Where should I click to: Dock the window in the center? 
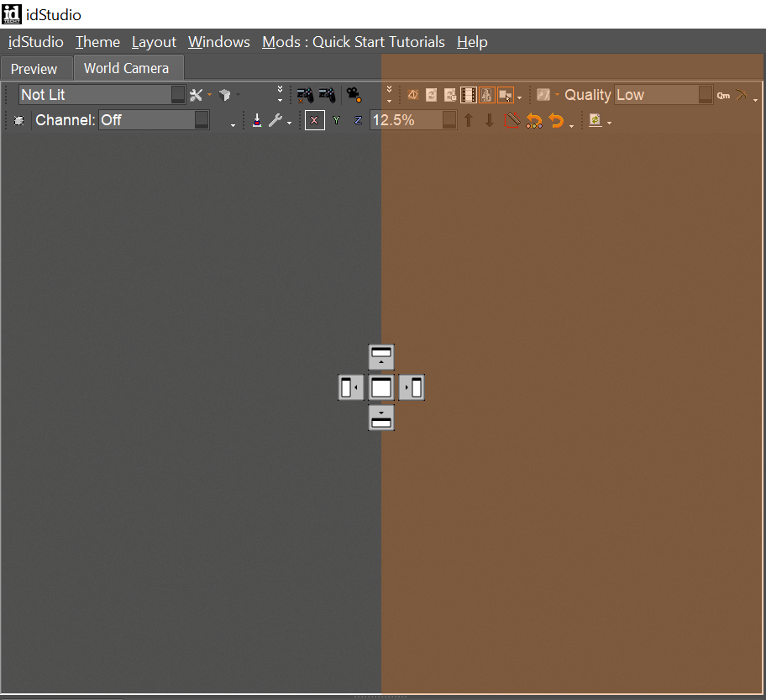coord(381,387)
